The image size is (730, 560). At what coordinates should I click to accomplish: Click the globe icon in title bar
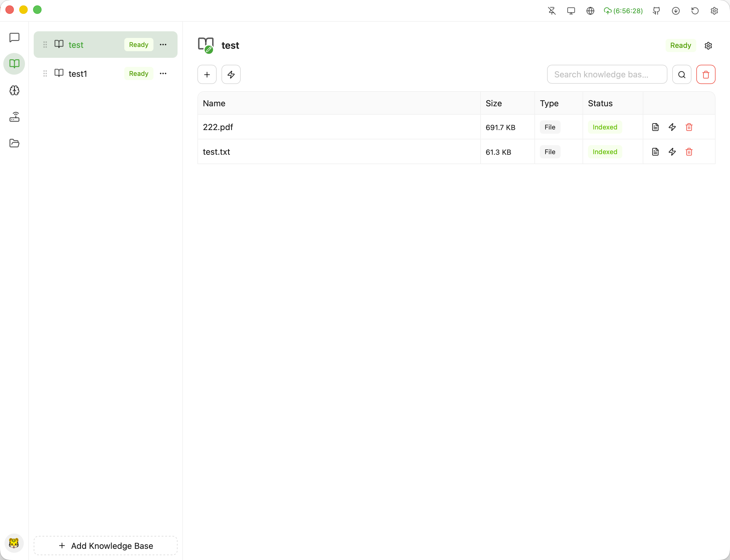click(590, 11)
